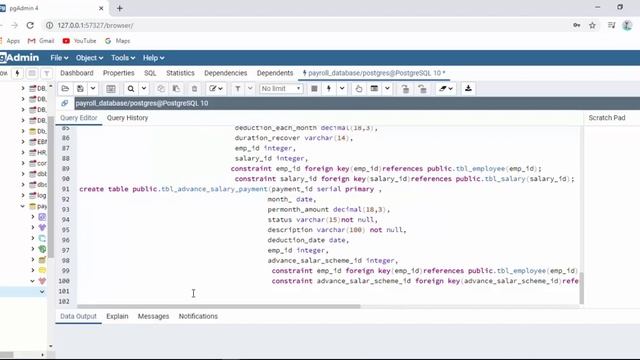The height and width of the screenshot is (360, 640).
Task: Reload the page with browser refresh icon
Action: point(30,25)
